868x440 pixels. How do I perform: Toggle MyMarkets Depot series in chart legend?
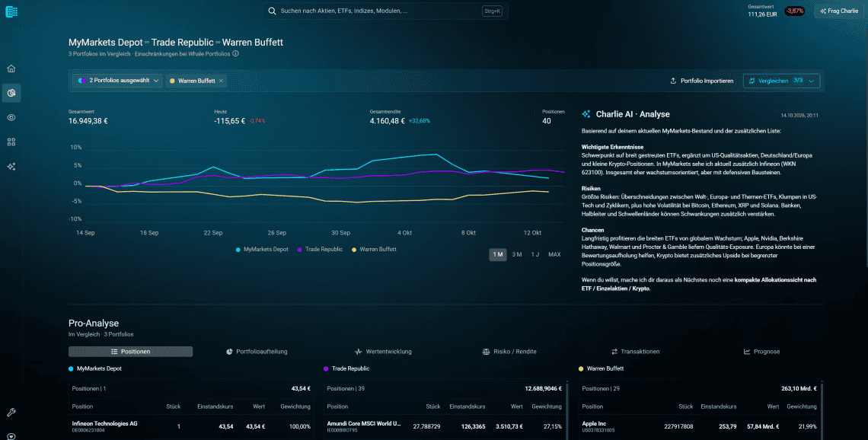click(262, 250)
